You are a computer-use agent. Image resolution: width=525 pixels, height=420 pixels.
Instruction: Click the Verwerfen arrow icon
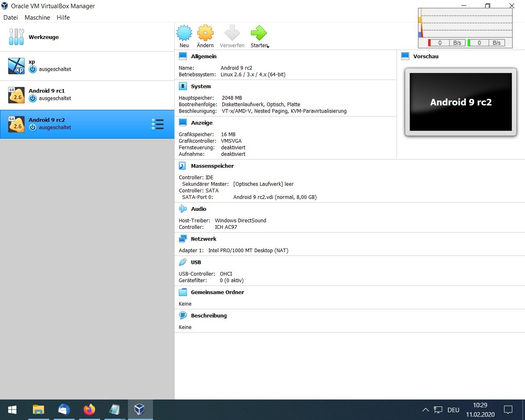(x=232, y=33)
